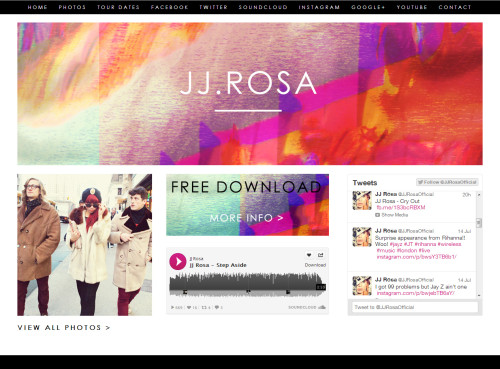Seek within the track waveform
Screen dimensions: 500x369
point(247,285)
